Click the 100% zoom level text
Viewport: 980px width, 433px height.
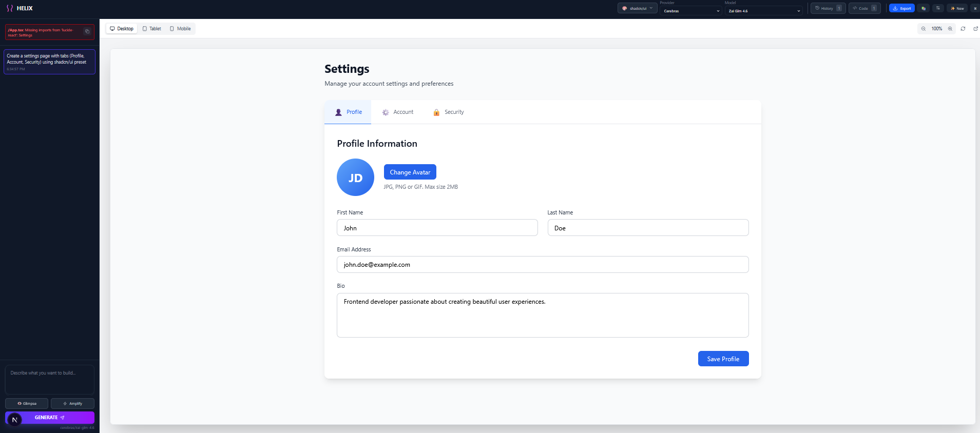click(937, 29)
